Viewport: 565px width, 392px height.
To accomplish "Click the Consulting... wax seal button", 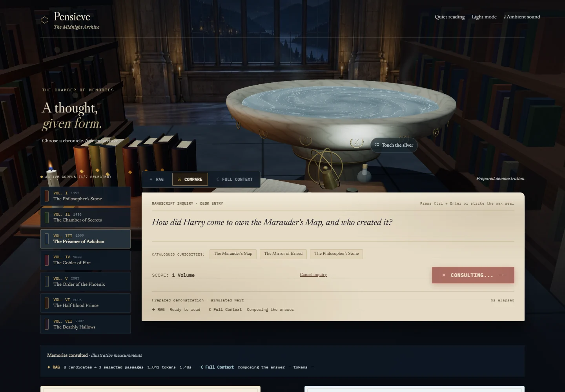I will click(x=473, y=275).
